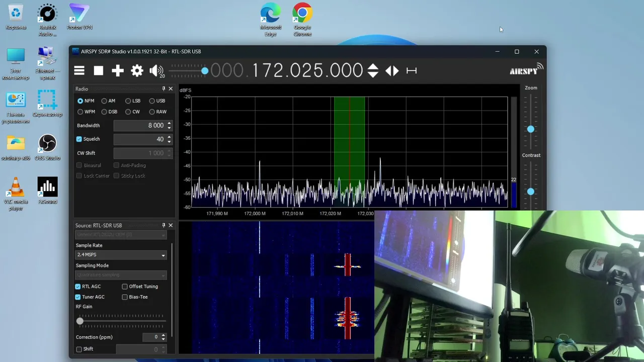Add a new slice with plus icon

pos(118,71)
